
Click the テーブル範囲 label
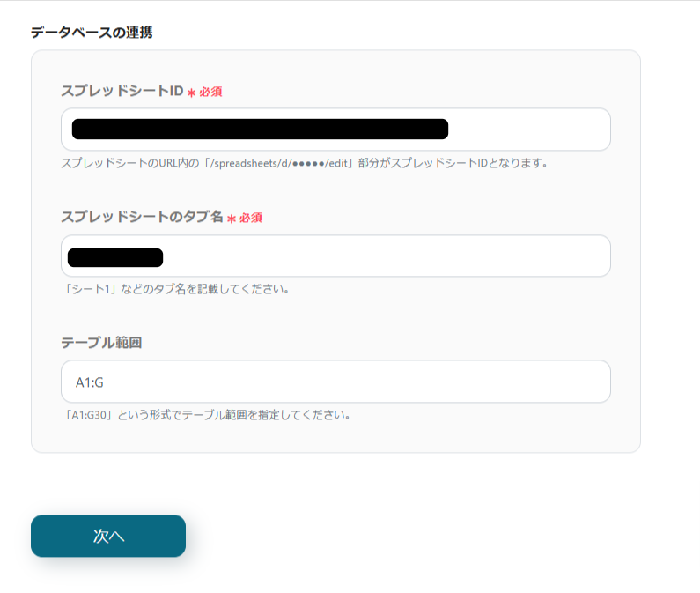coord(101,343)
